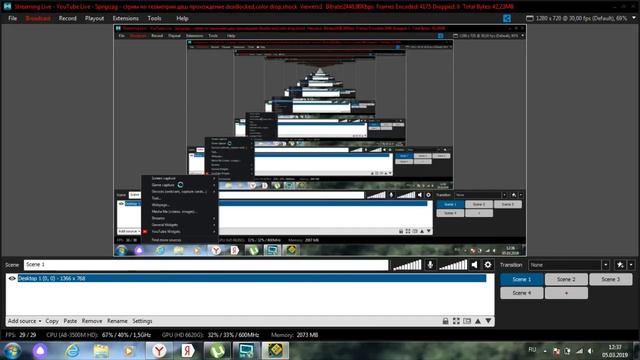The width and height of the screenshot is (640, 360).
Task: Click the CPU 67% / 40% / 1,5GHz readout
Action: (98, 335)
